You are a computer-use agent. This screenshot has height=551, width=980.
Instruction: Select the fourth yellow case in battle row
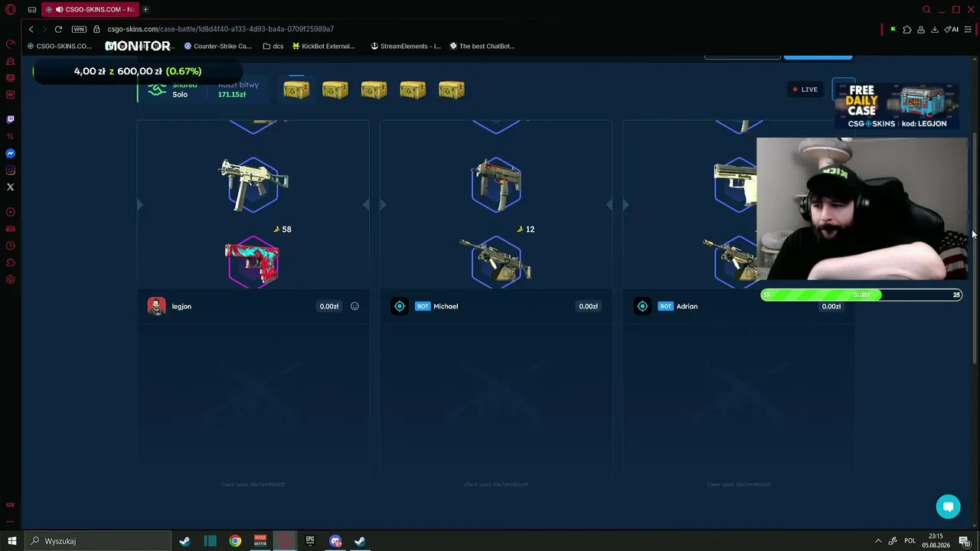point(413,90)
